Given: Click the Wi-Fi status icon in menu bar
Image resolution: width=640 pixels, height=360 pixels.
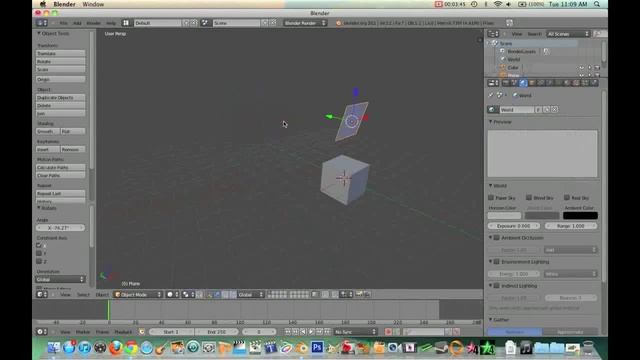Looking at the screenshot, I should tap(498, 4).
